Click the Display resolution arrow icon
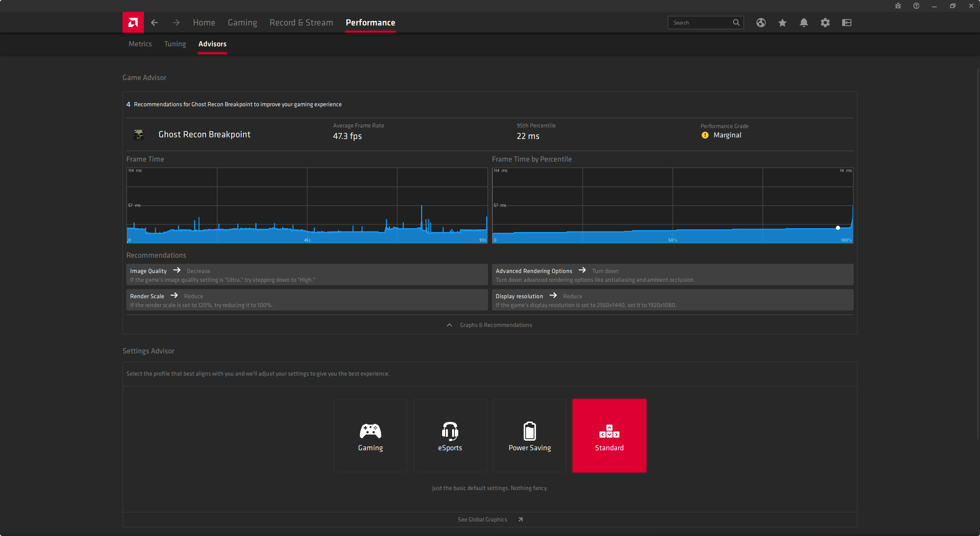This screenshot has height=536, width=980. [553, 295]
